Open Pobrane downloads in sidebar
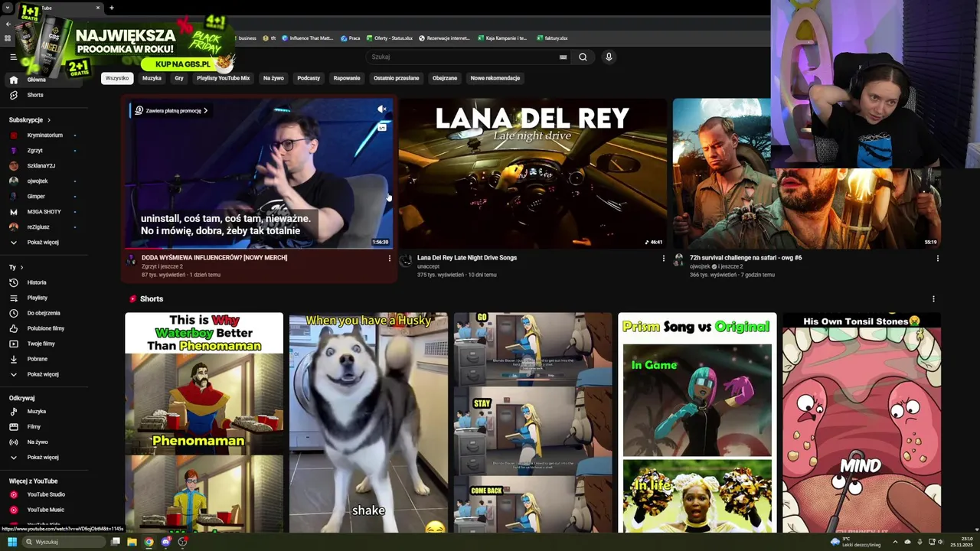The width and height of the screenshot is (980, 551). coord(43,359)
